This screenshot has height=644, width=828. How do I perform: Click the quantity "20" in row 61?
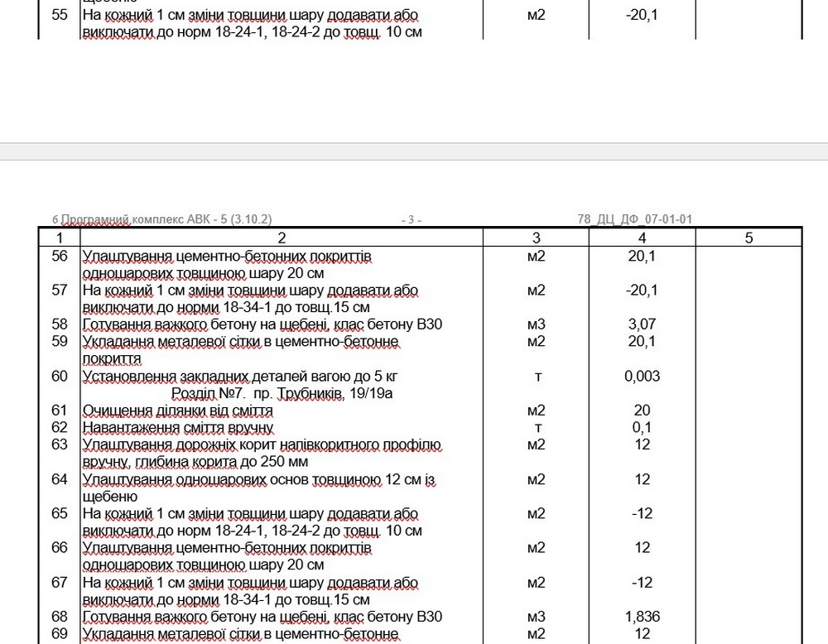tap(642, 411)
